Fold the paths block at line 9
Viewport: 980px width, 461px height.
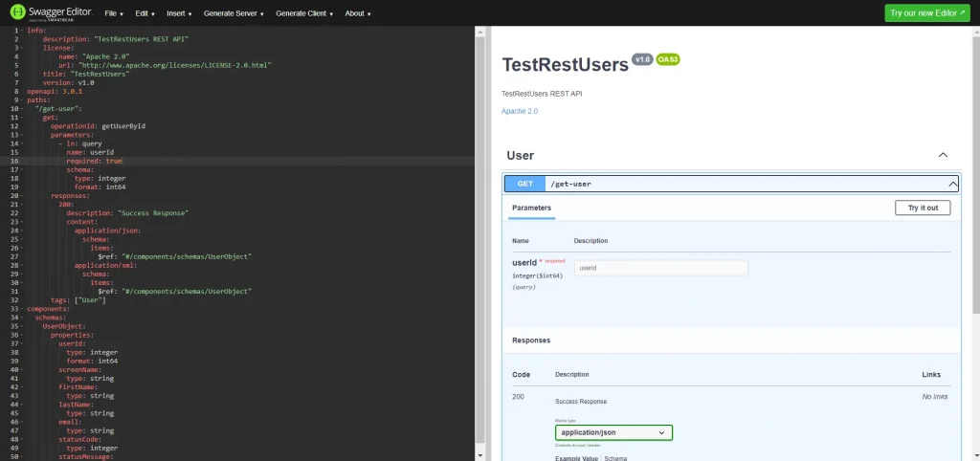coord(23,99)
